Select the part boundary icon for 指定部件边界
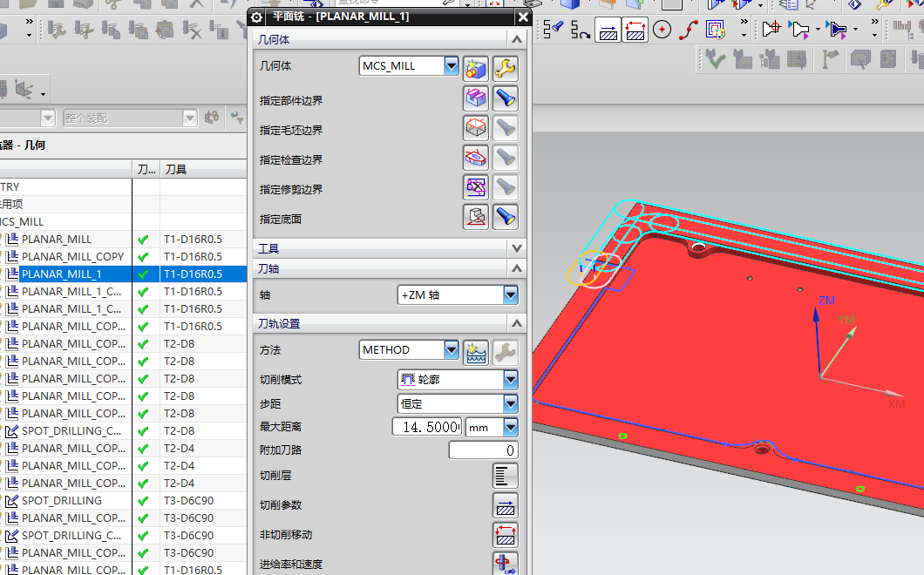The height and width of the screenshot is (575, 924). (x=476, y=98)
